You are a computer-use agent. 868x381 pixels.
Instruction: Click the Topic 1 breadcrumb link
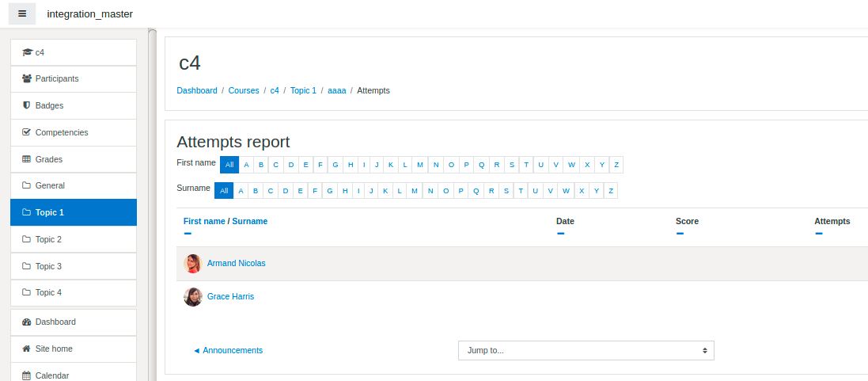click(303, 90)
